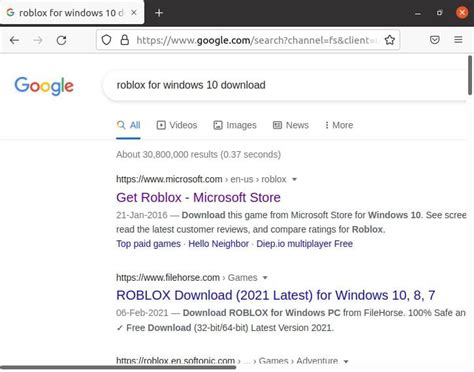Click the 06-Feb-2021 date text
474x372 pixels.
[x=142, y=313]
